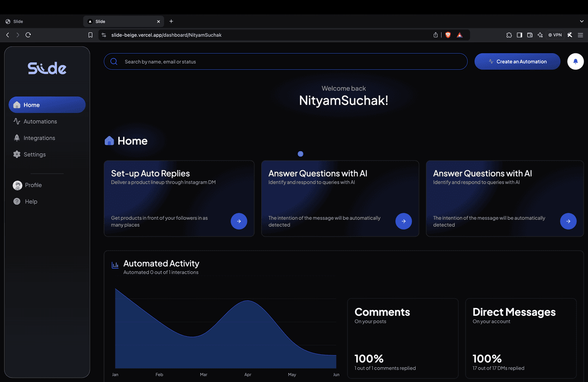Image resolution: width=588 pixels, height=382 pixels.
Task: Click the Automated Activity chart icon
Action: click(115, 264)
